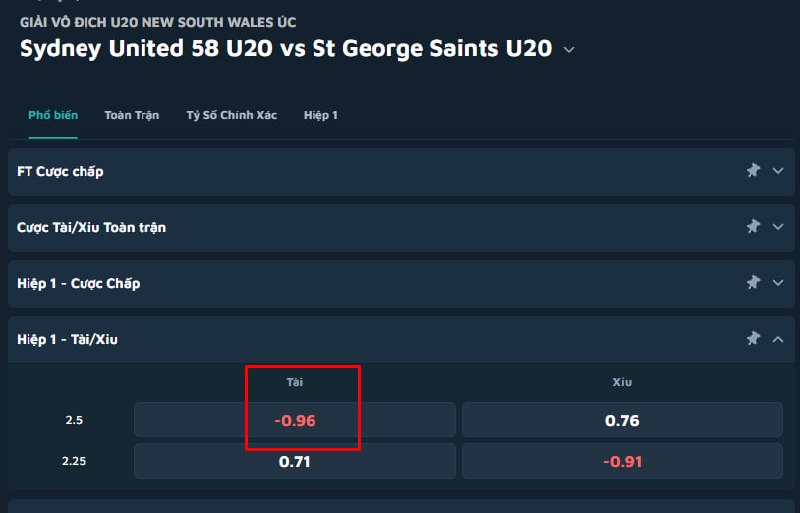Image resolution: width=800 pixels, height=513 pixels.
Task: Click the Hiệp 1 - Tài/Xỉu header
Action: coord(67,339)
